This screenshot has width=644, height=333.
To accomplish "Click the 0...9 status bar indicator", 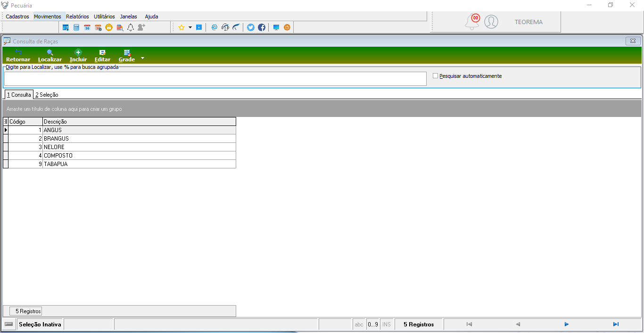I will point(372,325).
